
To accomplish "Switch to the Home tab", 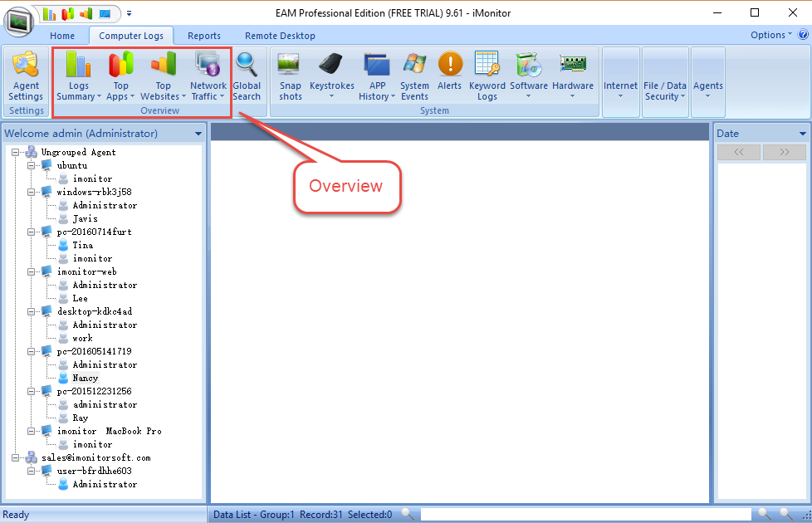I will [62, 36].
